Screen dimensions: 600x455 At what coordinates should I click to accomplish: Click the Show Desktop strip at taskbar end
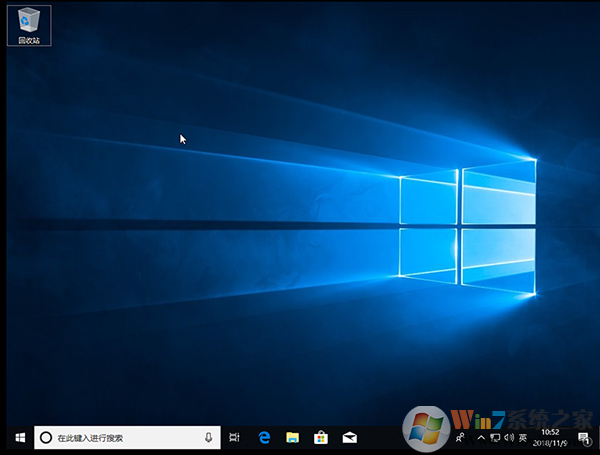597,438
